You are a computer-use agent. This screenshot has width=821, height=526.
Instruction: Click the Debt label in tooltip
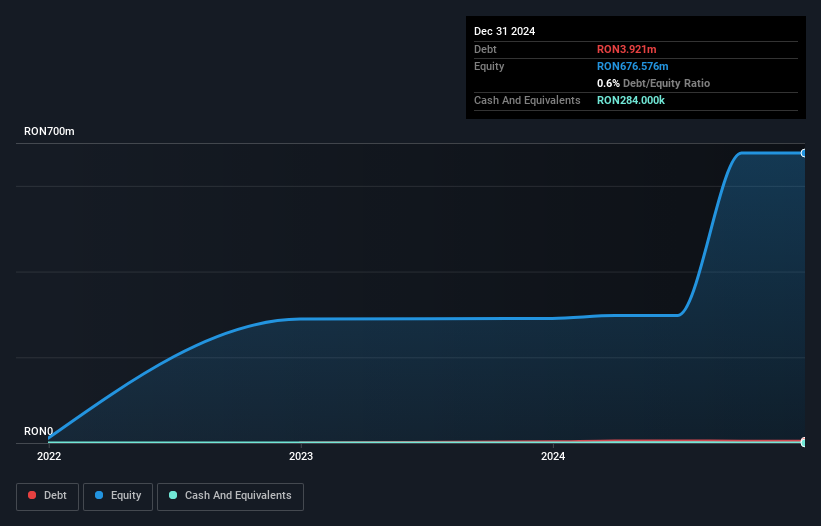click(x=485, y=49)
